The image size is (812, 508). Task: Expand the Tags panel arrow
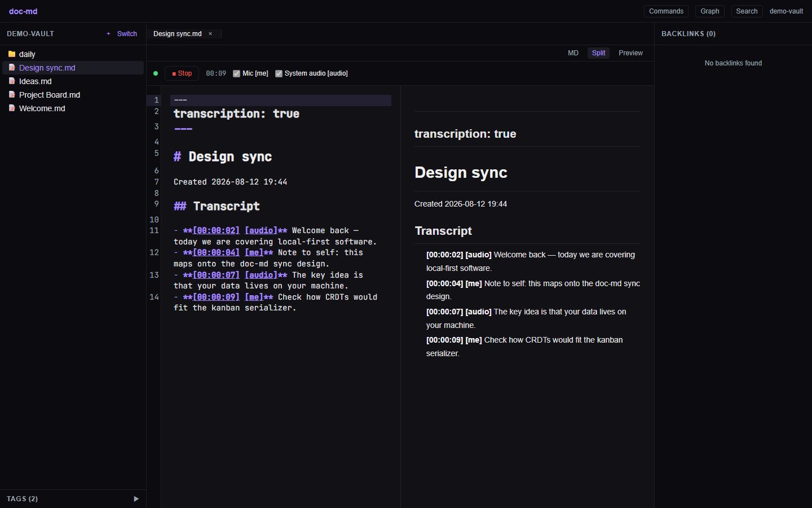click(136, 499)
